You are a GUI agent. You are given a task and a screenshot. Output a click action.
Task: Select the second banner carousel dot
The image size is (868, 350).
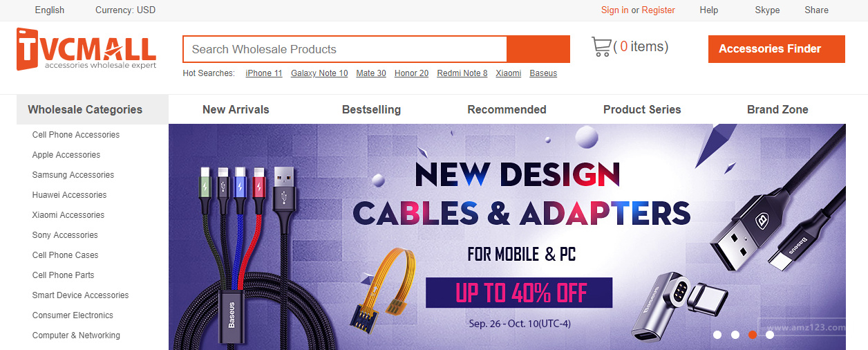735,335
